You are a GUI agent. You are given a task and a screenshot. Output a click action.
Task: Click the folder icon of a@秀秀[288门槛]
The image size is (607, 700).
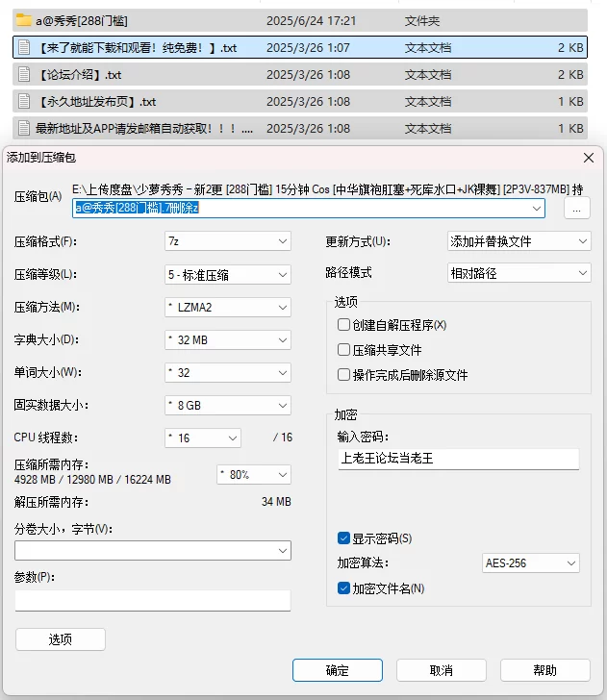tap(24, 20)
